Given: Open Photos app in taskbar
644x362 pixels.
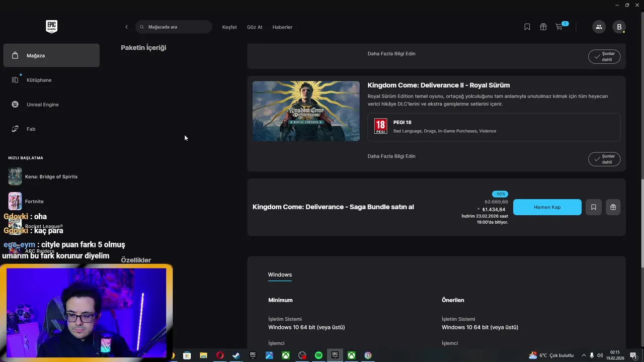Looking at the screenshot, I should tap(269, 355).
